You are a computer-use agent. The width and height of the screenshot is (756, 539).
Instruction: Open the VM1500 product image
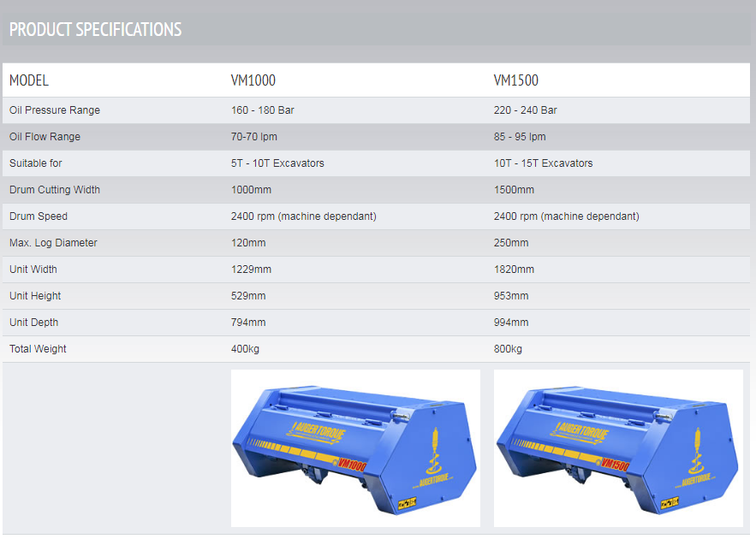[x=618, y=448]
